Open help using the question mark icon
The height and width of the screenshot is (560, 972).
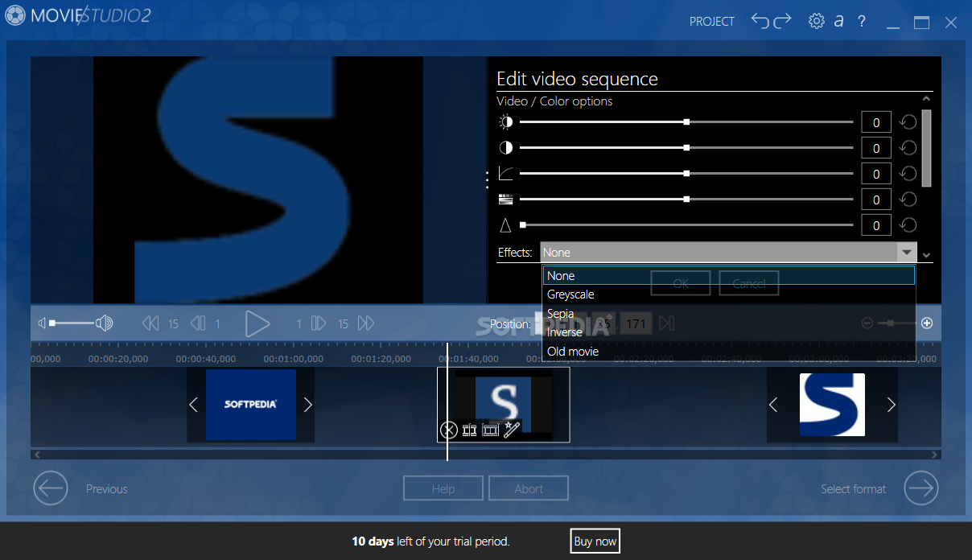click(862, 22)
